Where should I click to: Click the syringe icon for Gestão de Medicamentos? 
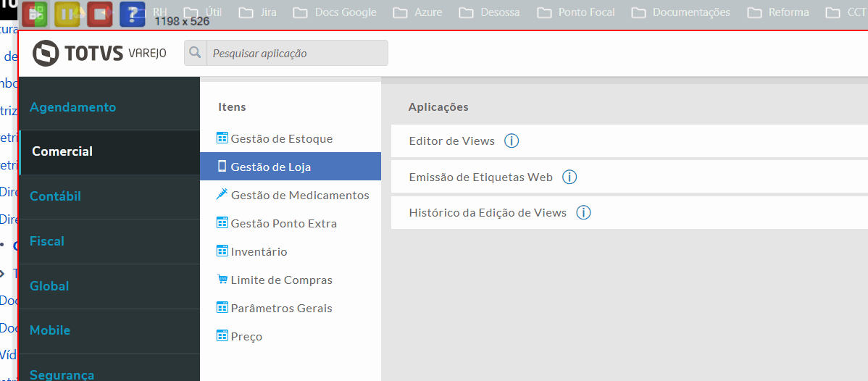pyautogui.click(x=222, y=195)
